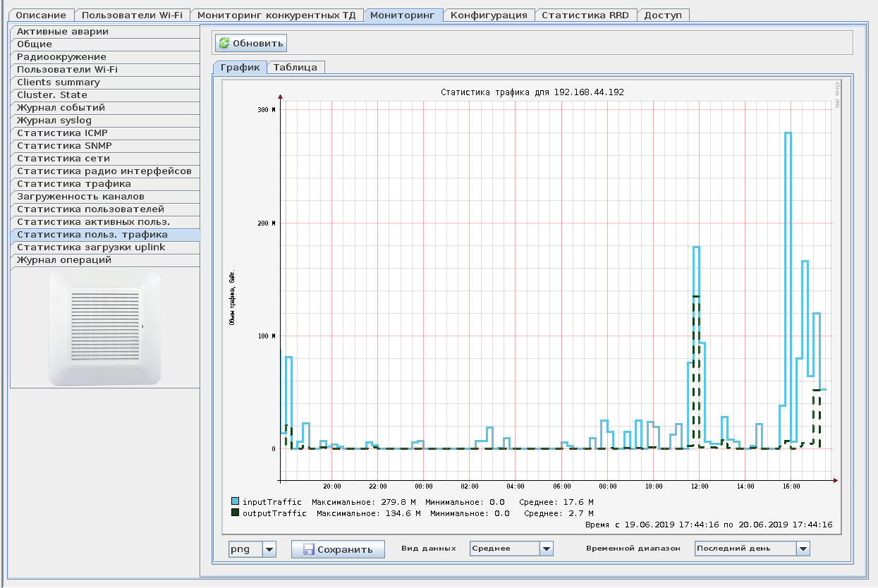This screenshot has height=588, width=878.
Task: Open Активные аварии in the sidebar
Action: point(63,32)
